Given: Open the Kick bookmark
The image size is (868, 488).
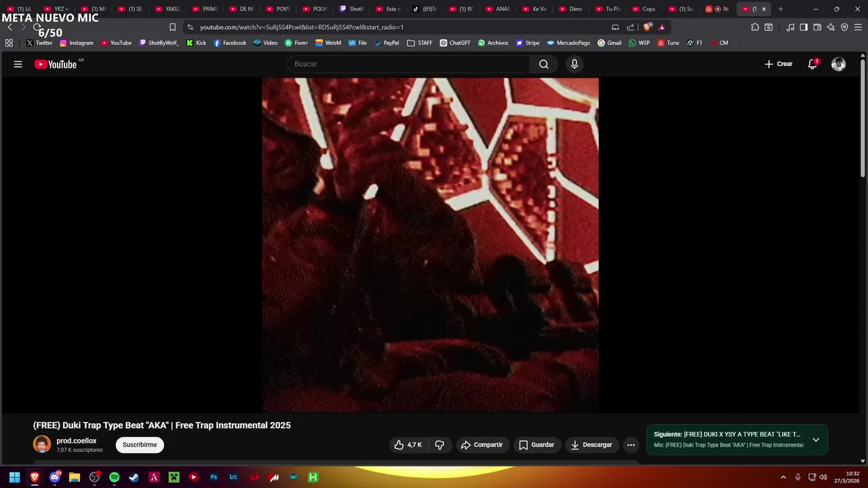Looking at the screenshot, I should click(196, 43).
